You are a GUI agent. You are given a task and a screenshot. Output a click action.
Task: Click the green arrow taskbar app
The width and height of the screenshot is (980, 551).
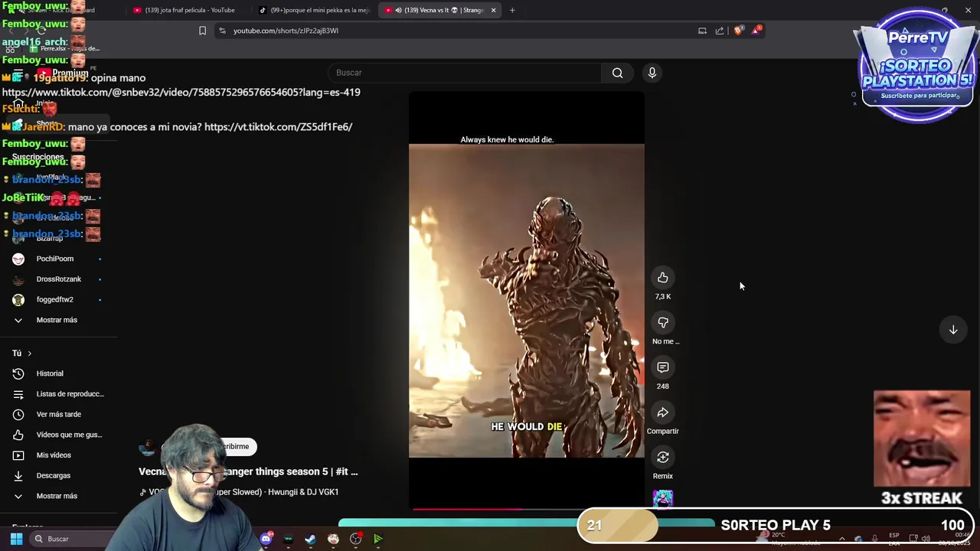[378, 539]
